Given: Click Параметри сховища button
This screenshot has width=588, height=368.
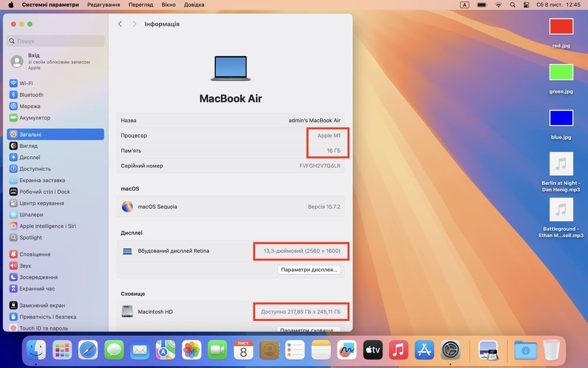Looking at the screenshot, I should (x=309, y=329).
